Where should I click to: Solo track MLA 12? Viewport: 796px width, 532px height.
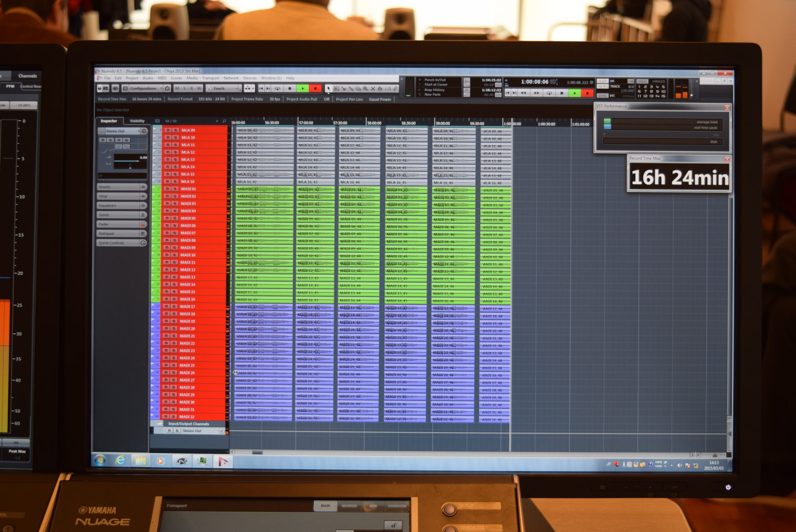pyautogui.click(x=175, y=152)
